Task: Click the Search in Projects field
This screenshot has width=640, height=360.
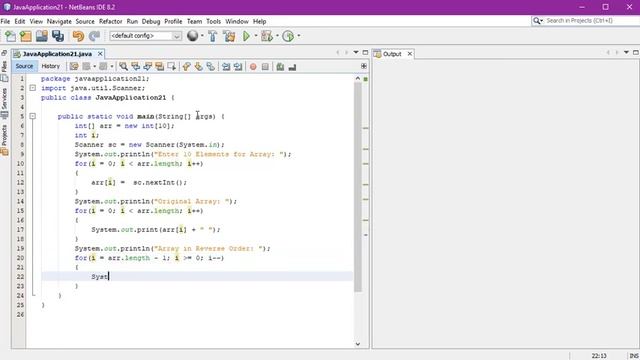Action: click(590, 20)
